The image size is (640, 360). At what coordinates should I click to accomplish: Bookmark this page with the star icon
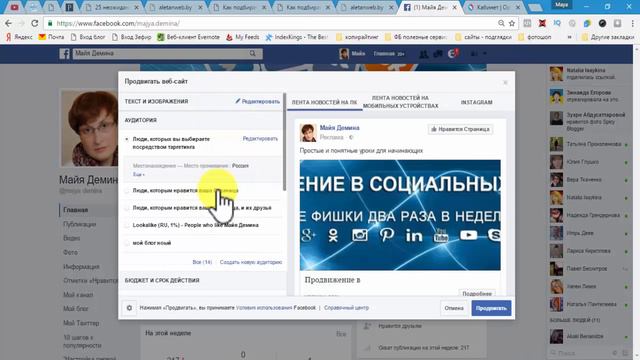(512, 23)
